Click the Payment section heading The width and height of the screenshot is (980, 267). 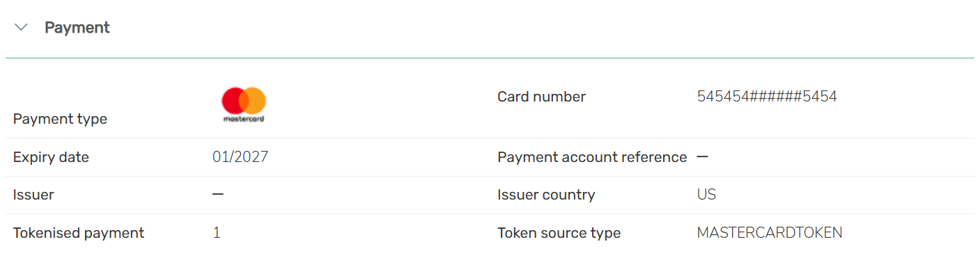[x=77, y=28]
